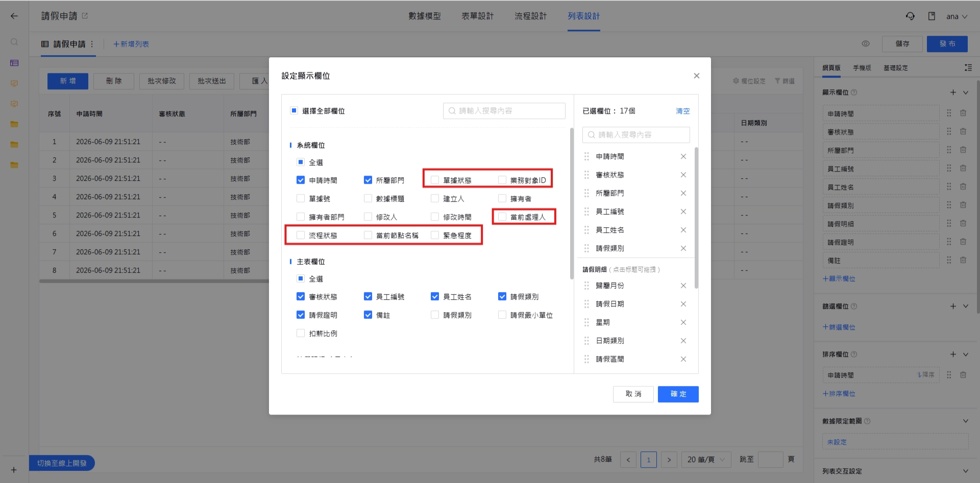Click the back arrow icon at top left
The image size is (980, 483).
[x=14, y=16]
